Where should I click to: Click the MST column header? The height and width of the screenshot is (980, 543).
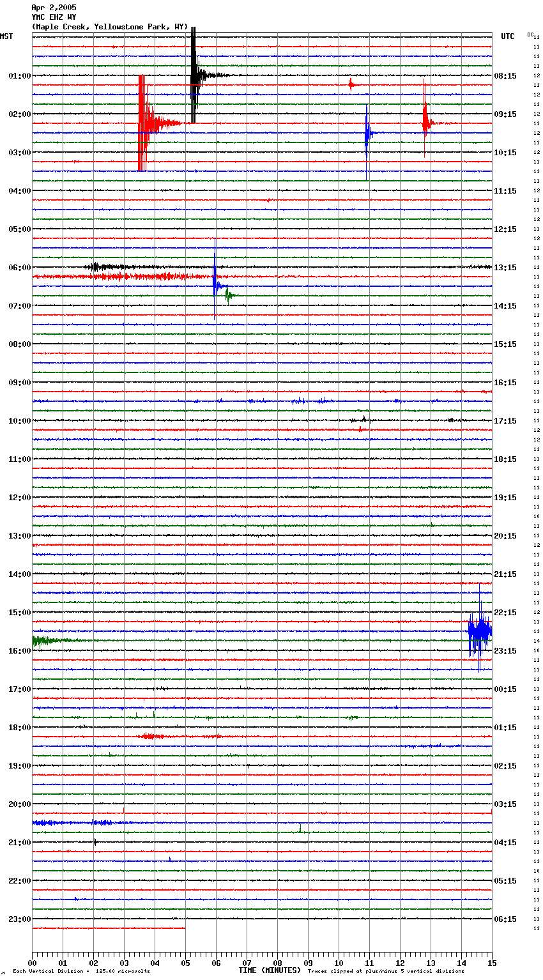point(6,36)
